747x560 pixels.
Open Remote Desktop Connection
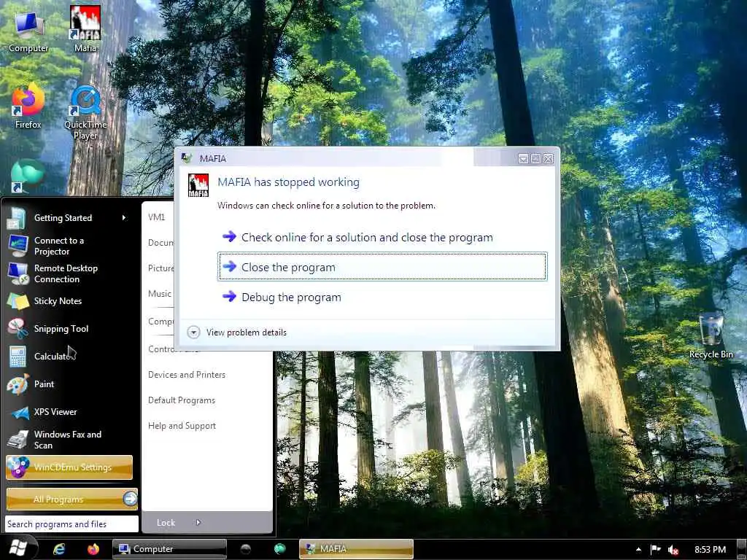point(69,273)
